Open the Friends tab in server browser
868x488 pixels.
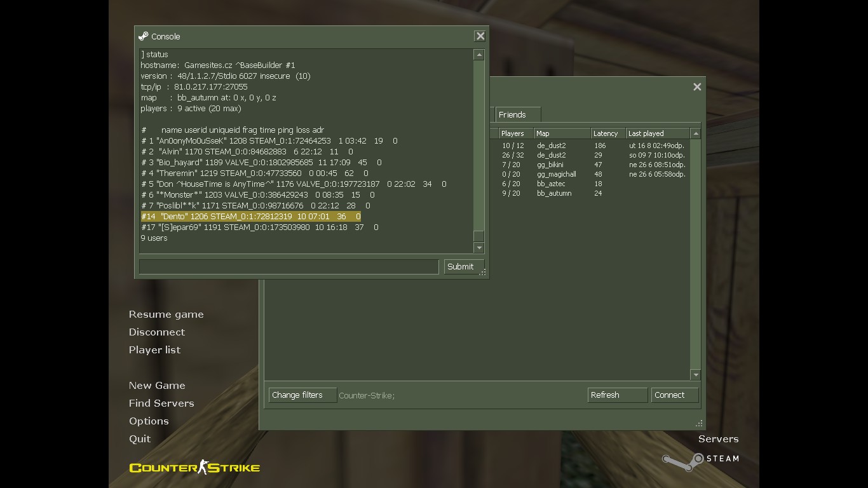tap(518, 115)
